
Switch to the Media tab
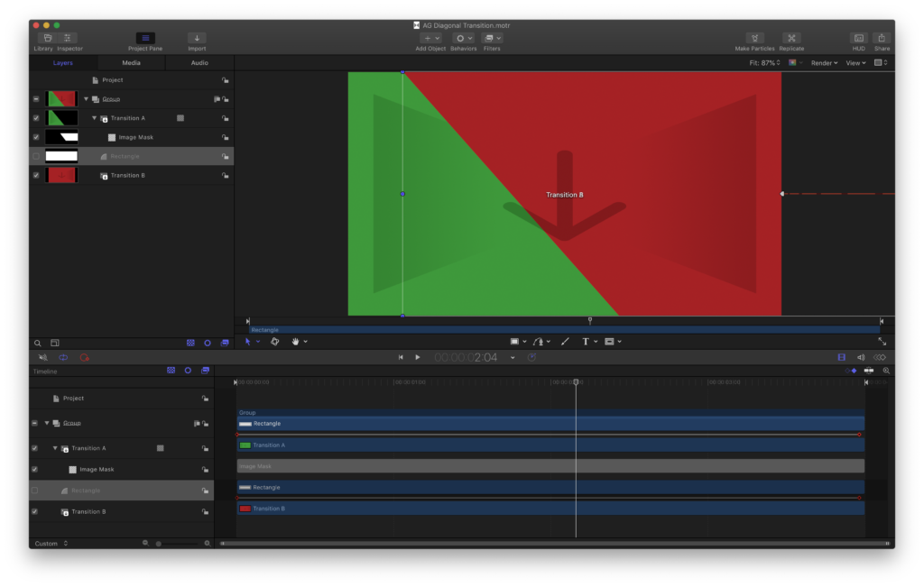[131, 63]
